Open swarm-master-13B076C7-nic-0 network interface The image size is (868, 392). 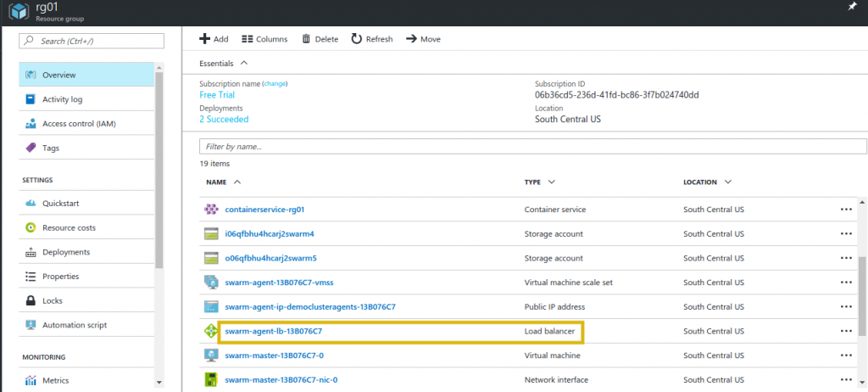(x=281, y=380)
